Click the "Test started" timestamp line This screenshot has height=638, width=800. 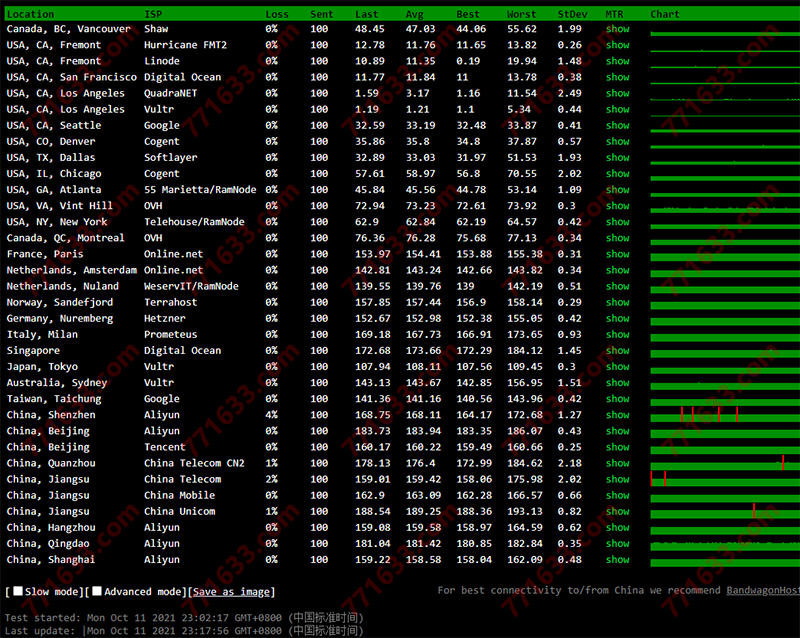point(184,618)
